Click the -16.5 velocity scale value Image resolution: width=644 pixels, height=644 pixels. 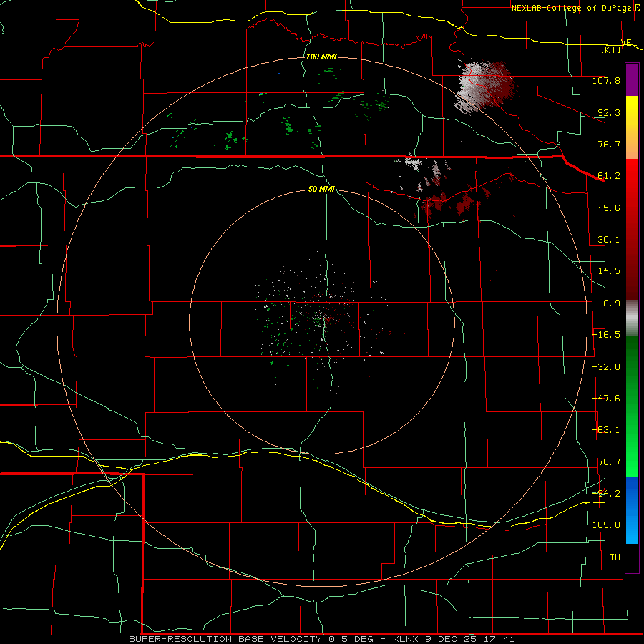pyautogui.click(x=607, y=335)
